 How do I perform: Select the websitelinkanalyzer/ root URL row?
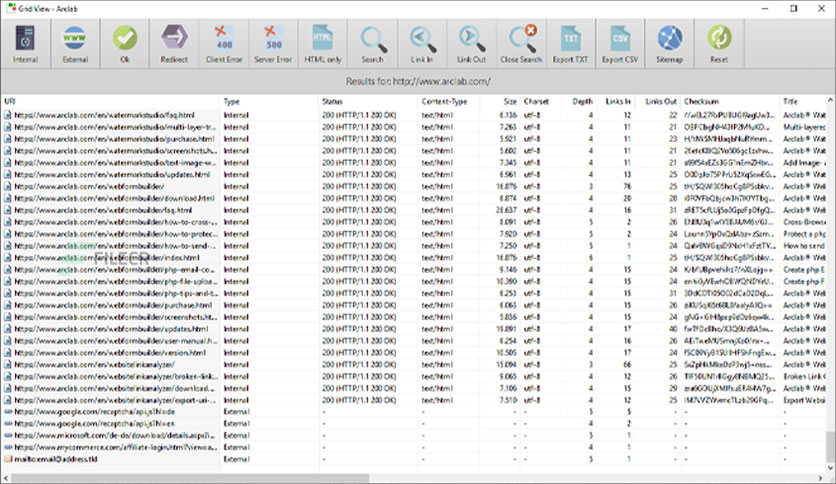414,365
